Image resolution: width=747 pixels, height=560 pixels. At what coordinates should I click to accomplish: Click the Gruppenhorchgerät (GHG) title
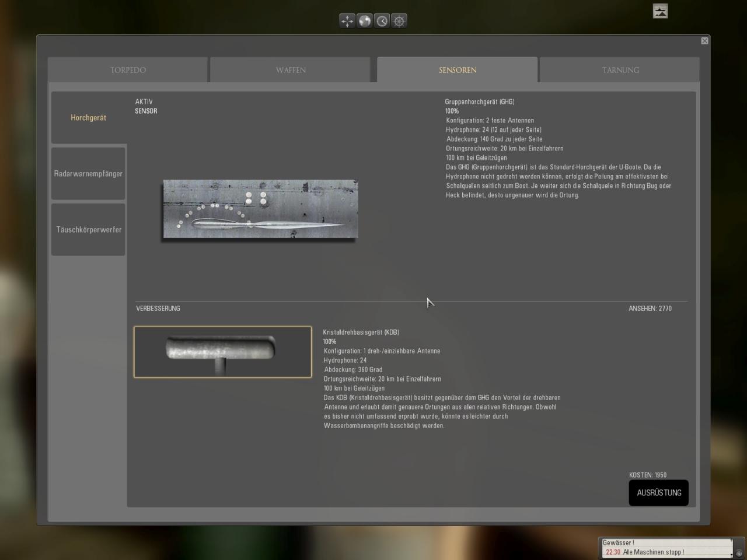click(x=480, y=101)
